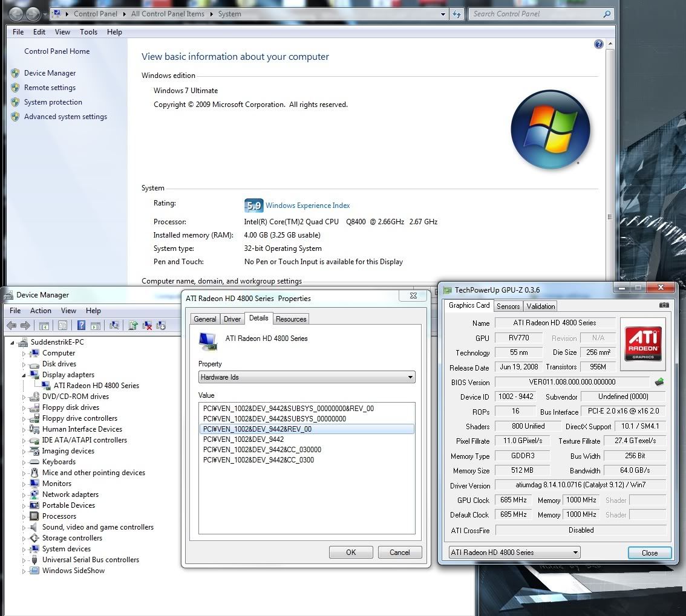Open the Tools menu in Control Panel
686x616 pixels.
tap(88, 32)
